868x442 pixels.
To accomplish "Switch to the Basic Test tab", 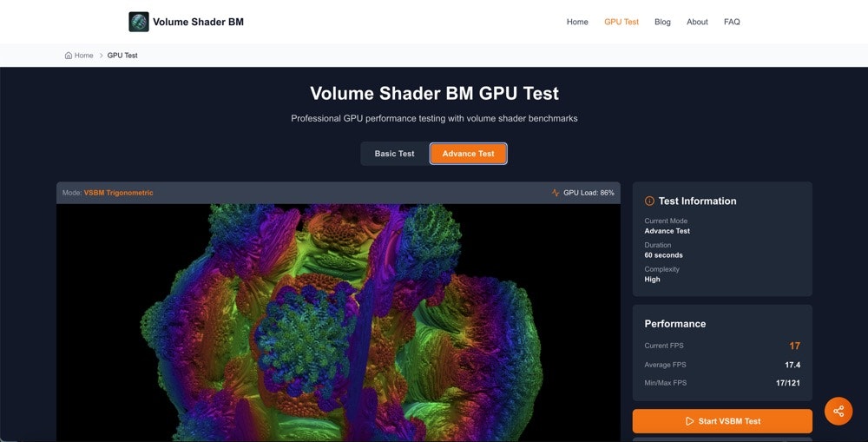I will click(x=394, y=154).
